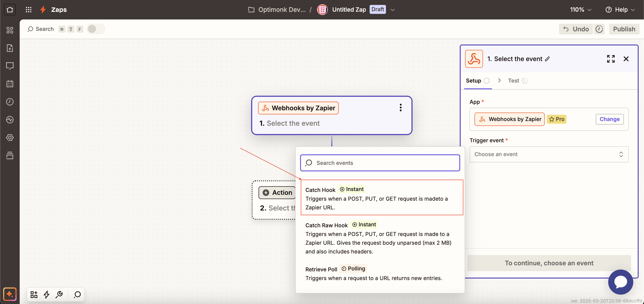The image size is (644, 304).
Task: Click the Search events field
Action: tap(380, 163)
